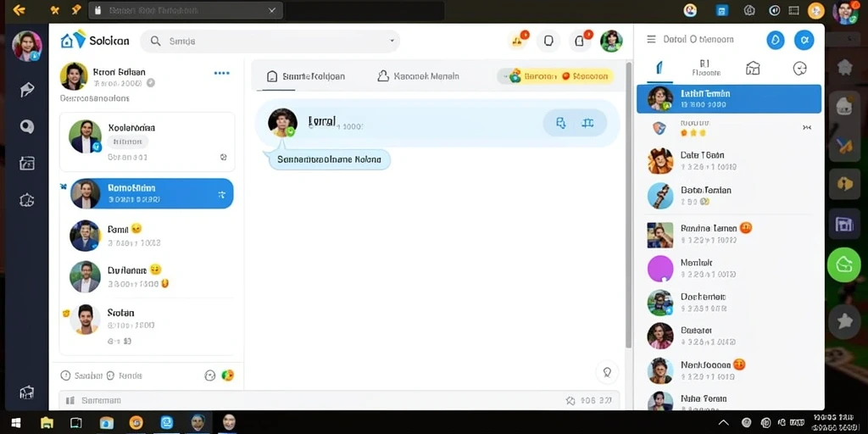Click the green round button in the far-right dock
Screen dimensions: 868x434
[x=843, y=264]
